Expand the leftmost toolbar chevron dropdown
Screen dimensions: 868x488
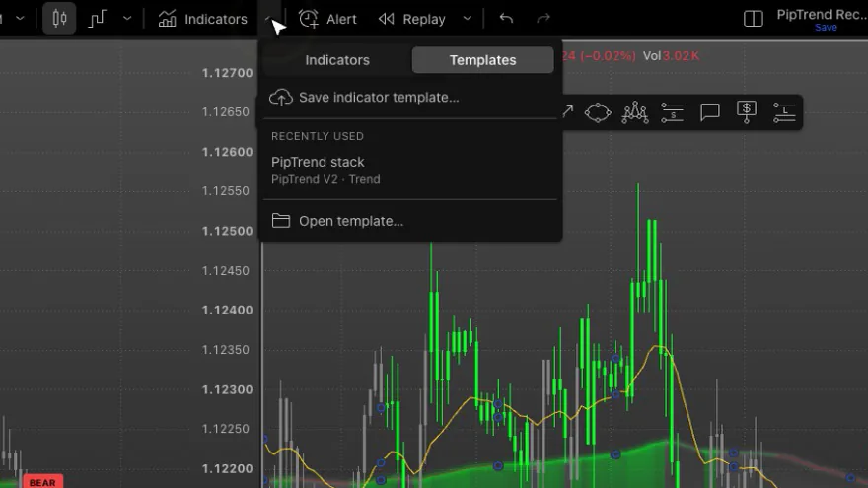coord(20,19)
